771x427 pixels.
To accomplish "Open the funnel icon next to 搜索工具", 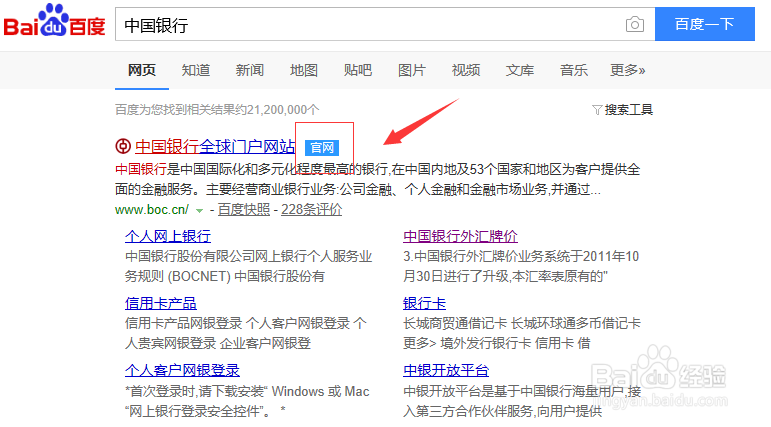I will pyautogui.click(x=597, y=110).
